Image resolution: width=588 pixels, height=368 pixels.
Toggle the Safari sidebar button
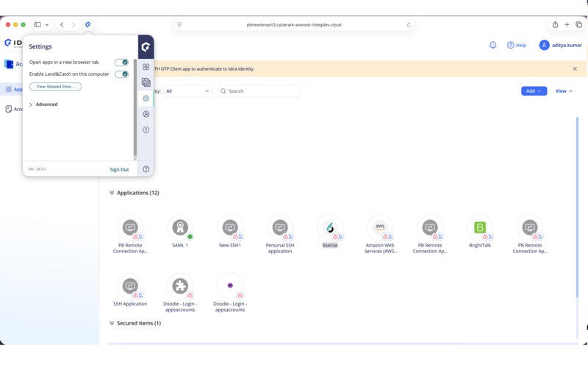(37, 24)
